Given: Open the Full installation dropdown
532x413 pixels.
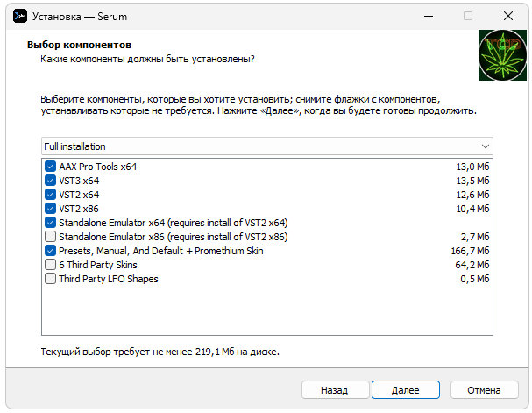Looking at the screenshot, I should tap(263, 146).
